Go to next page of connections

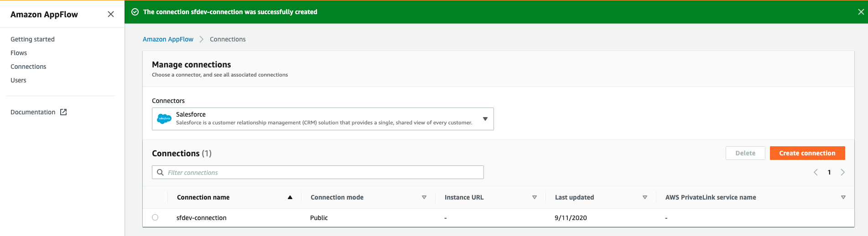tap(842, 172)
